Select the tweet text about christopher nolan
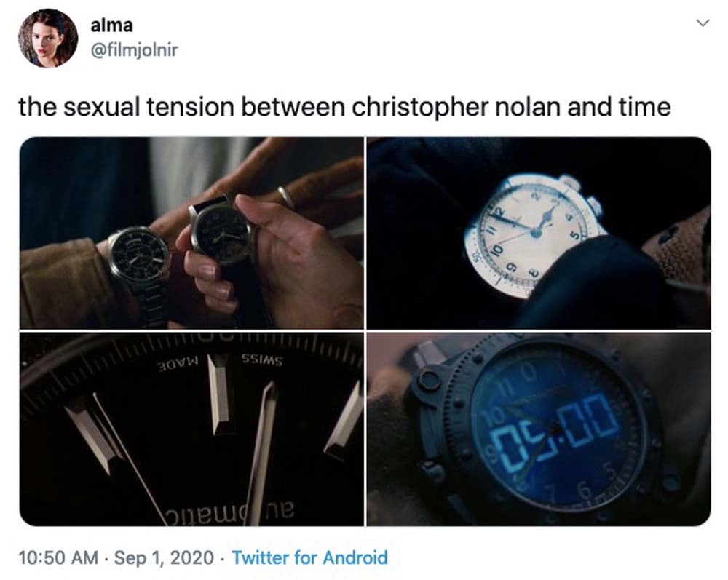The height and width of the screenshot is (580, 728). coord(344,107)
